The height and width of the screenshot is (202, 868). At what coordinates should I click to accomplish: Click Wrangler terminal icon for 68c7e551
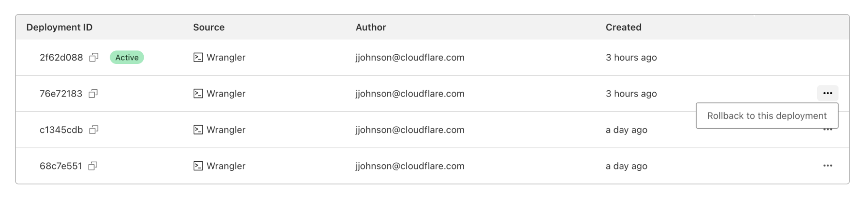pos(198,166)
